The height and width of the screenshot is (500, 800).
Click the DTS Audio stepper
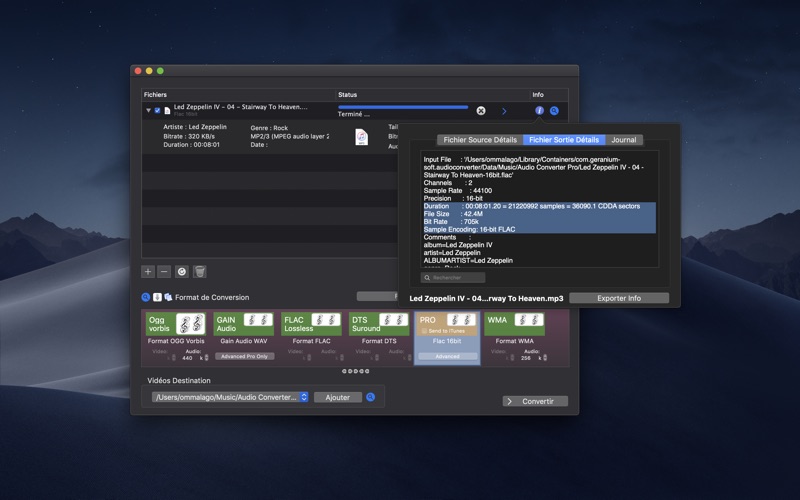point(409,358)
